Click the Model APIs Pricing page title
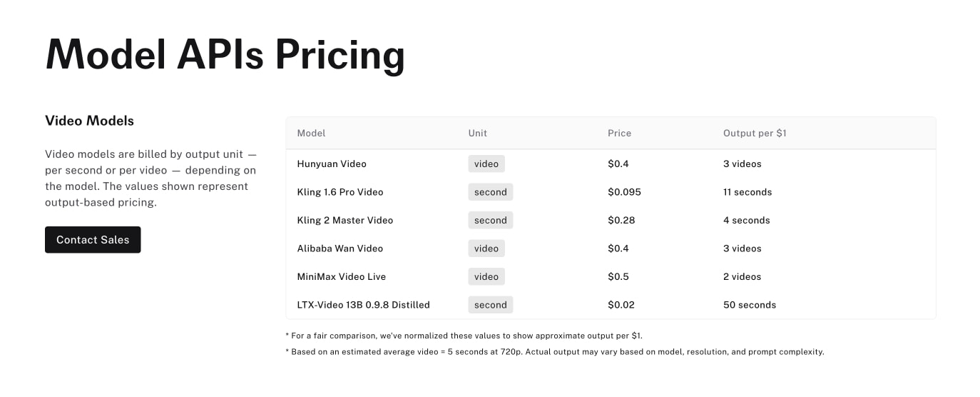Viewport: 980px width, 397px height. [225, 54]
